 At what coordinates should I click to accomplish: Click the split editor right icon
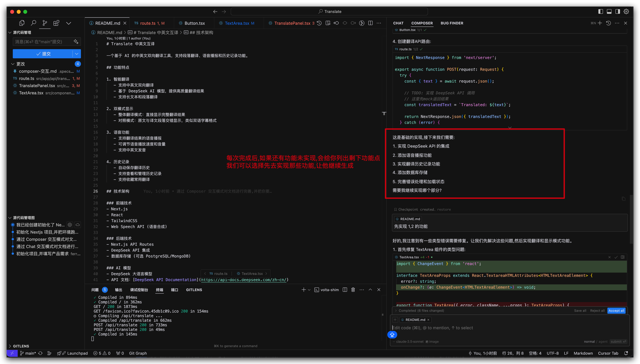(370, 23)
